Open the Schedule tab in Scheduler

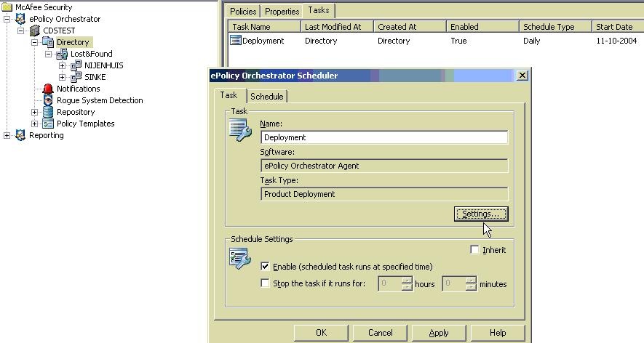[x=267, y=97]
